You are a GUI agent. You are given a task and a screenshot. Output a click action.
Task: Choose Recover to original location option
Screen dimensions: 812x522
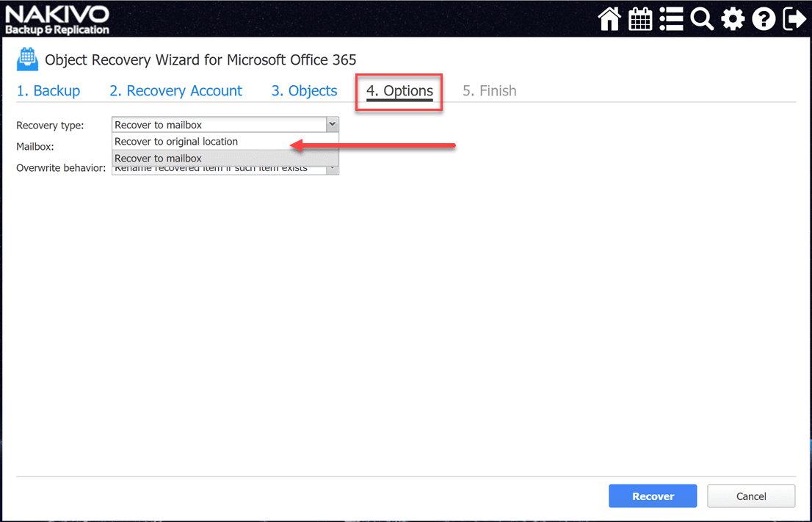(x=225, y=142)
